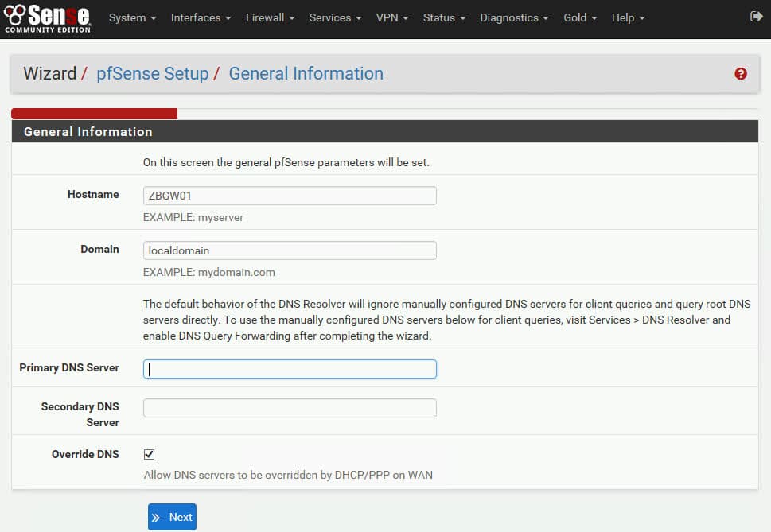The height and width of the screenshot is (532, 771).
Task: Click the Next button
Action: point(172,517)
